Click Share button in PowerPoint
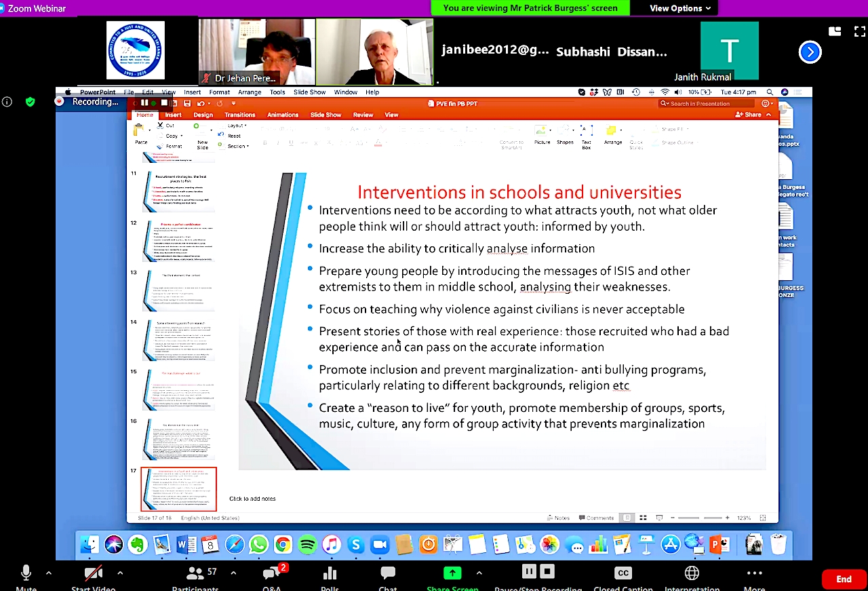This screenshot has height=591, width=868. (x=749, y=115)
